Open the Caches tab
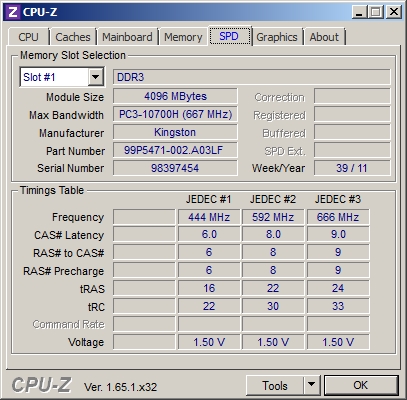Viewport: 407px width, 400px height. [x=73, y=37]
